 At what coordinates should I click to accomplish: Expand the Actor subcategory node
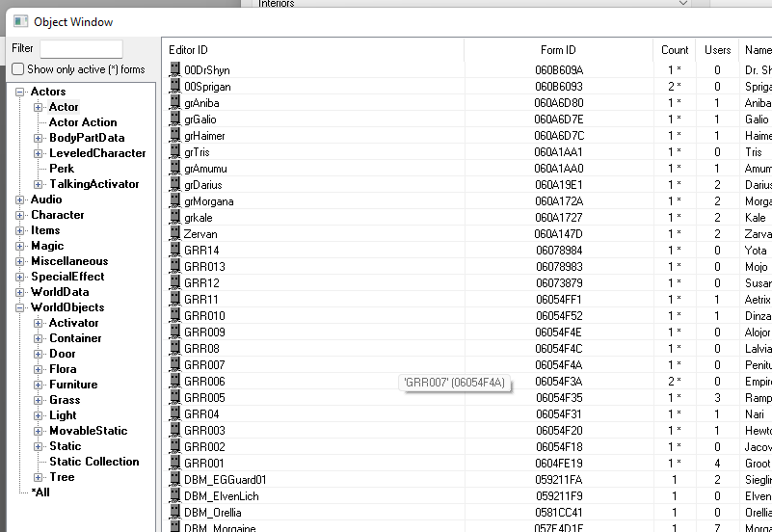(38, 107)
